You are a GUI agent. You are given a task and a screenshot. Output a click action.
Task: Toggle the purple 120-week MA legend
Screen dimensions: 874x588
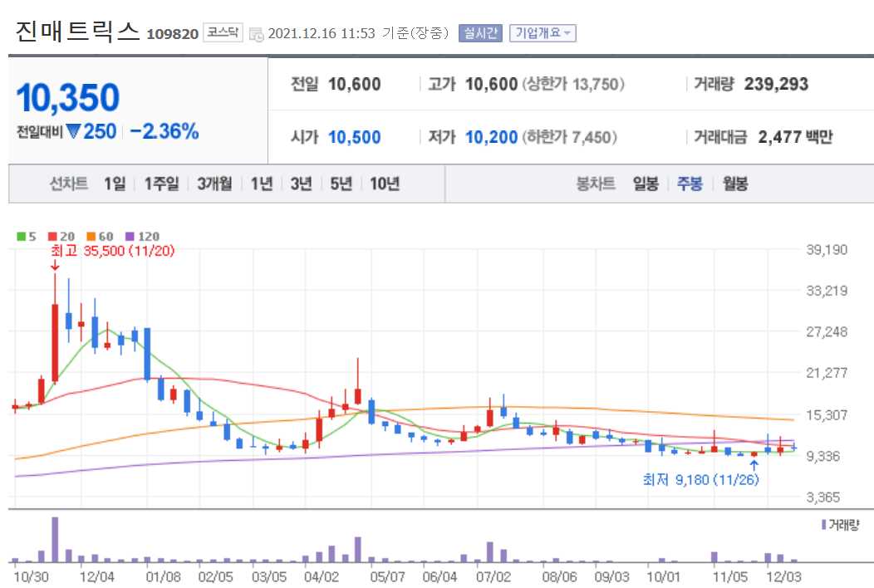tap(131, 236)
